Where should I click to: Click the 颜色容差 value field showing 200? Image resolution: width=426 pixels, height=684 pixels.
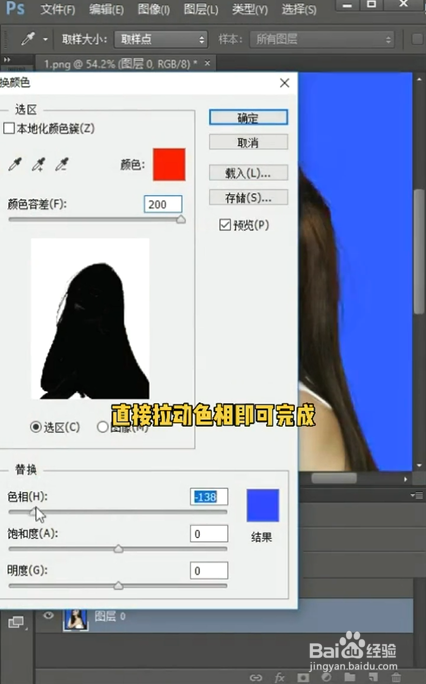(163, 204)
